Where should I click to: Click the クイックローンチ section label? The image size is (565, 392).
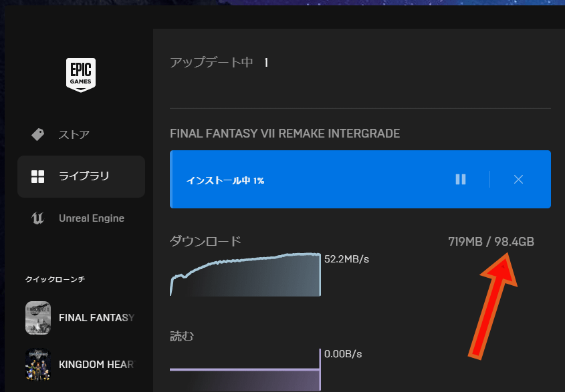tap(55, 279)
